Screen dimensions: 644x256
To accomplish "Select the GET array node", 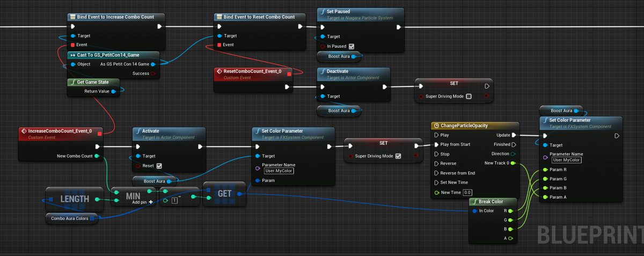I will pos(224,193).
